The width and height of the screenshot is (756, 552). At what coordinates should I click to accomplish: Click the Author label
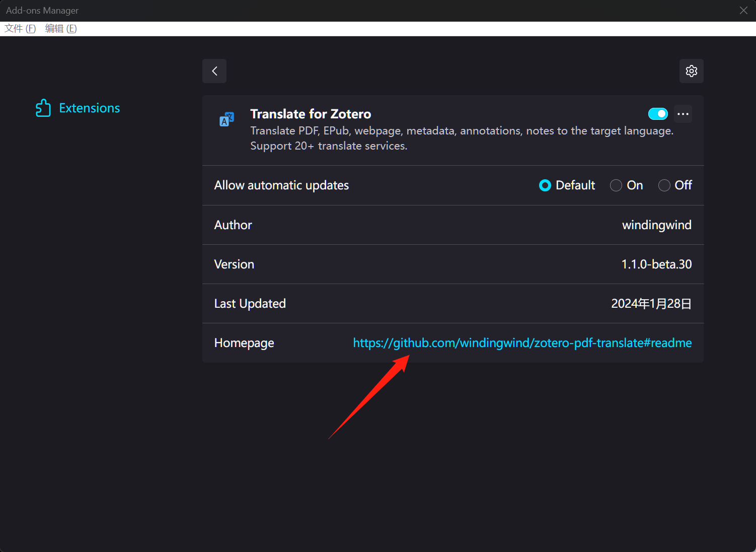[x=233, y=225]
